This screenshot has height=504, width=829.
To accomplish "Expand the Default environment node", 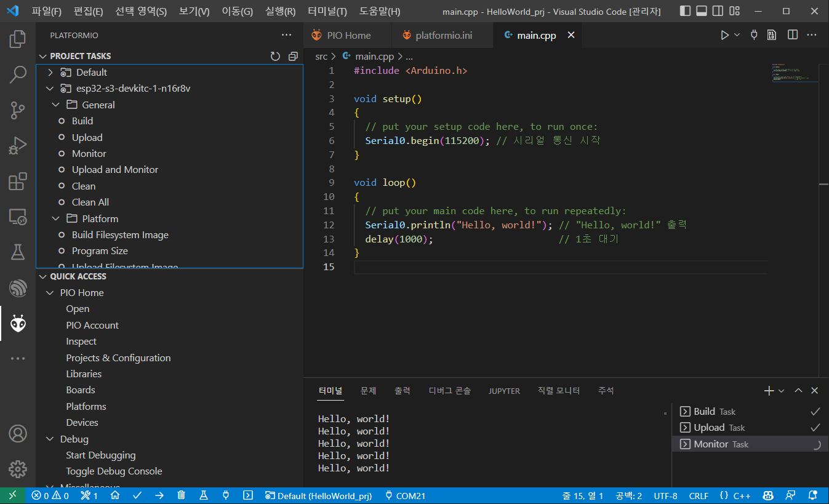I will pos(50,73).
